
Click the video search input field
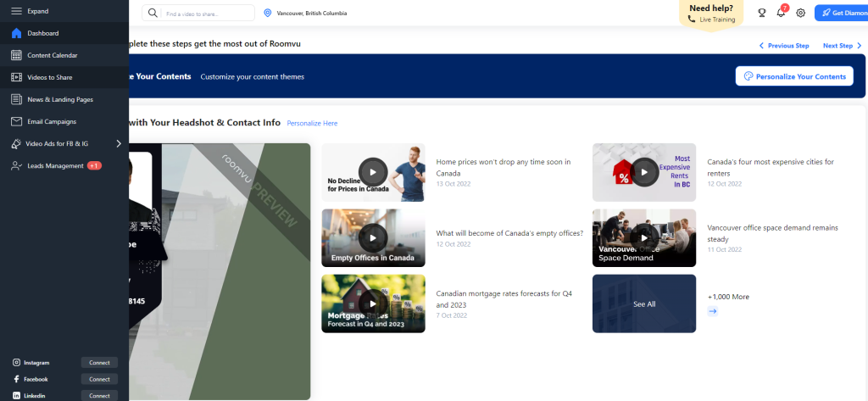tap(206, 14)
